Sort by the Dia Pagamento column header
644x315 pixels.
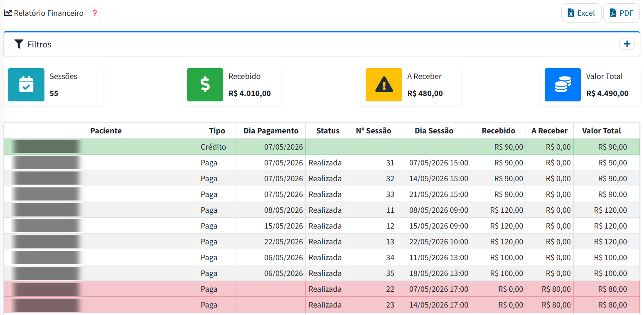[x=271, y=130]
